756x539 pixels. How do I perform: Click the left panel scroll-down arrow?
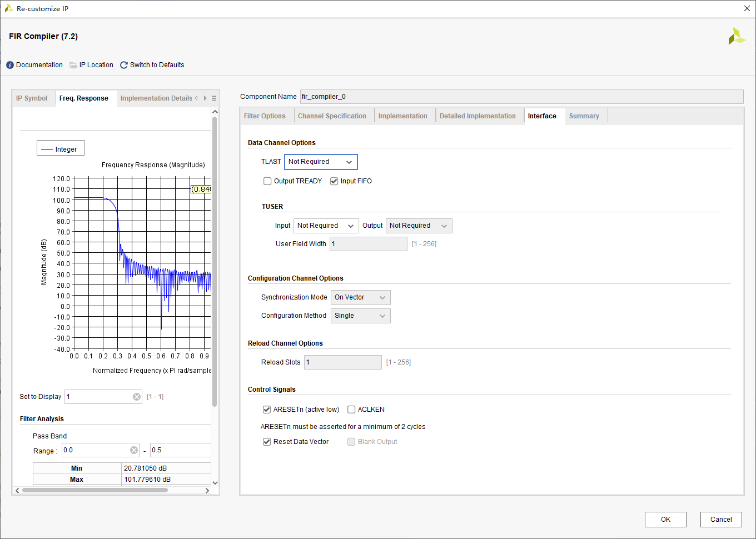215,483
